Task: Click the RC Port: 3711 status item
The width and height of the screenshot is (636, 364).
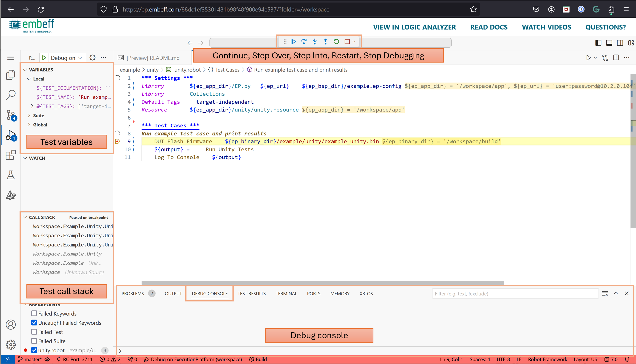Action: 75,359
